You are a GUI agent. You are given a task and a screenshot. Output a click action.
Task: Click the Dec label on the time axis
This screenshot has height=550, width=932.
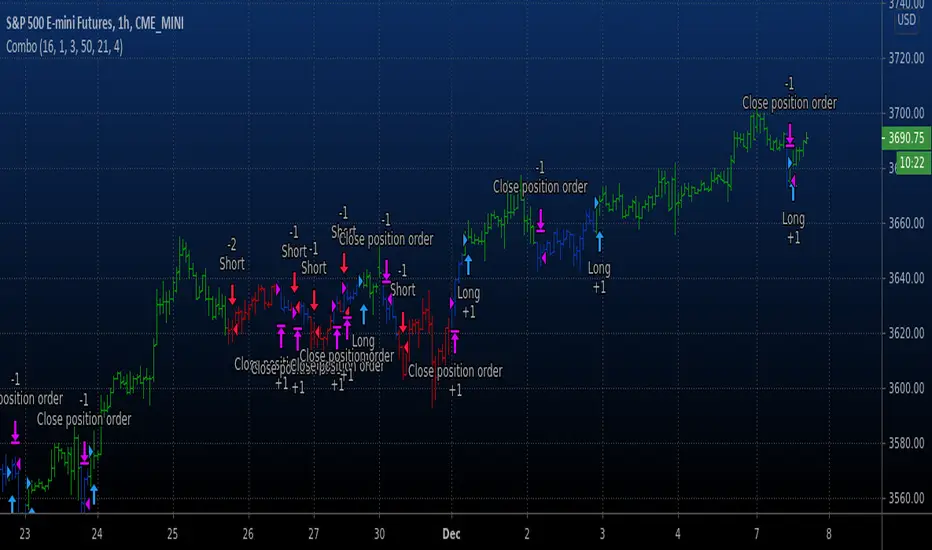(451, 534)
